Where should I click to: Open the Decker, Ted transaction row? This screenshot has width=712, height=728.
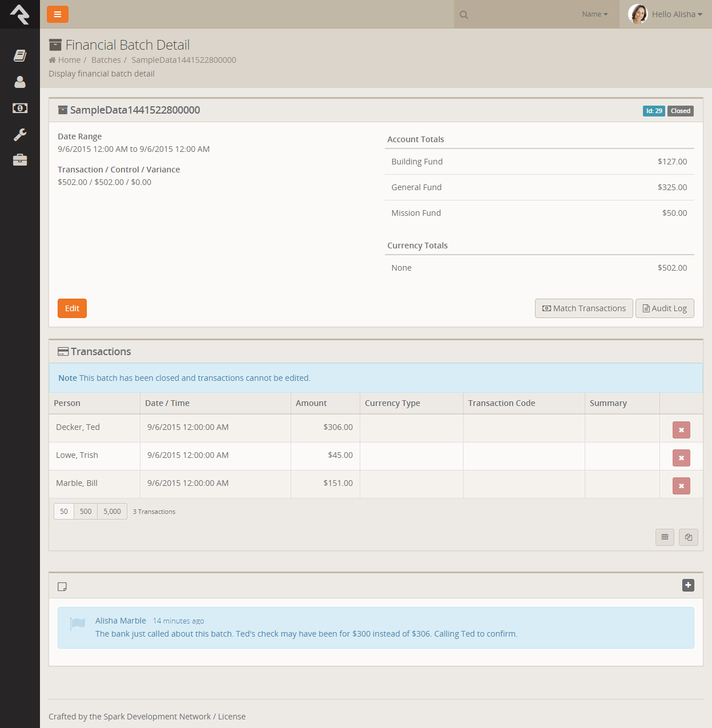pyautogui.click(x=376, y=428)
